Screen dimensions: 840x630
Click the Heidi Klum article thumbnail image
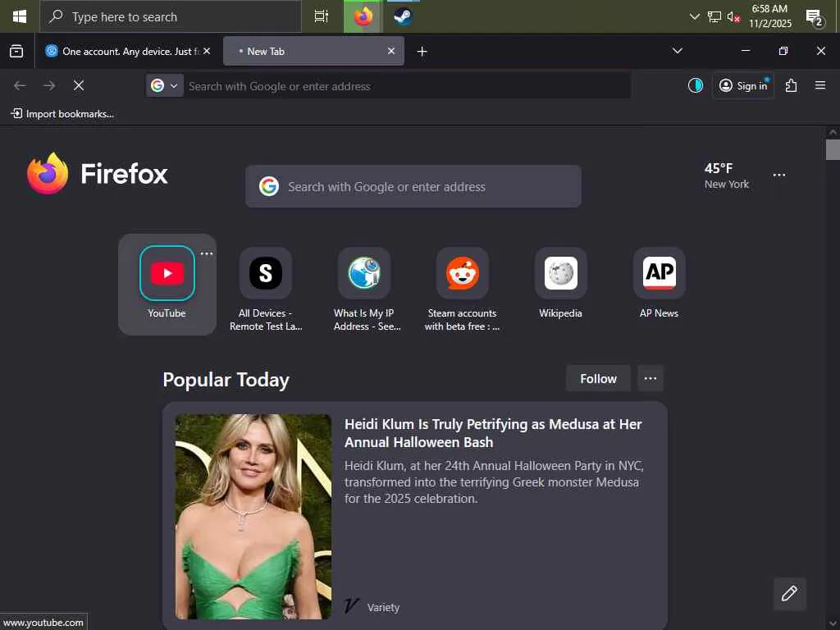click(253, 517)
